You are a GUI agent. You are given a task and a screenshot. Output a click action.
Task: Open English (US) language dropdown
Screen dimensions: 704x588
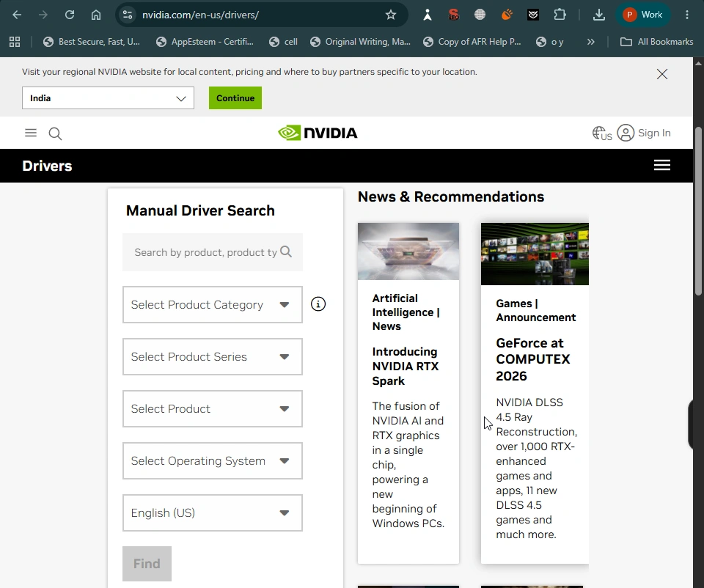pos(213,513)
